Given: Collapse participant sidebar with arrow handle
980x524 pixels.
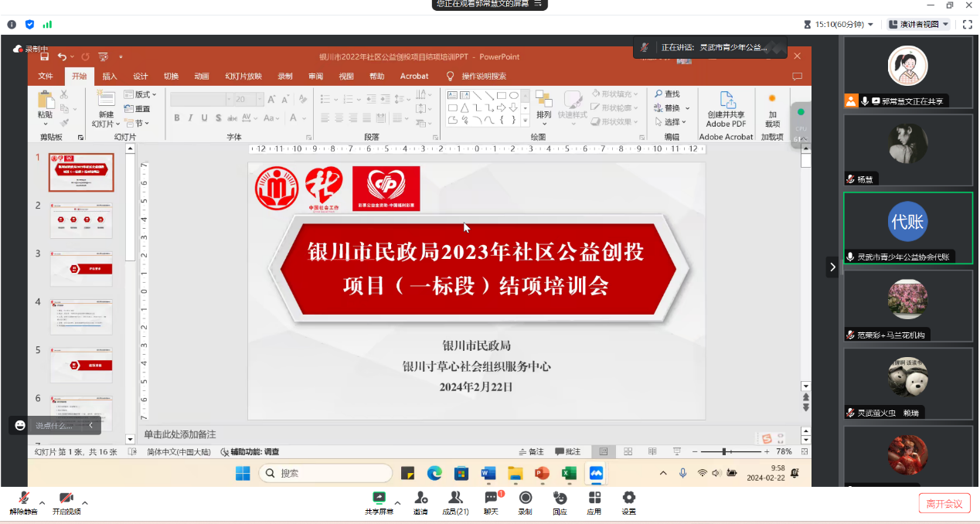Looking at the screenshot, I should point(832,267).
